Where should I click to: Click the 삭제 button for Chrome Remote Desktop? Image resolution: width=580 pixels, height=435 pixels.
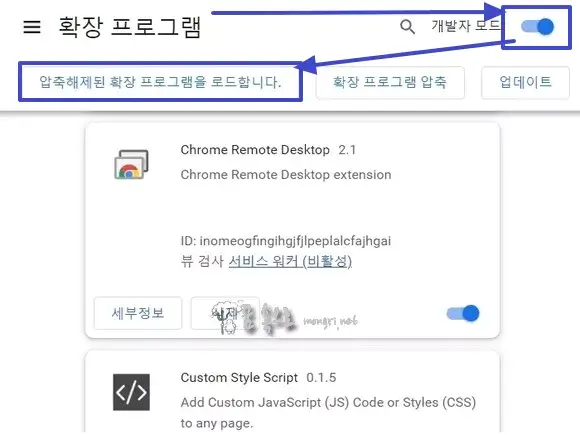pos(225,313)
